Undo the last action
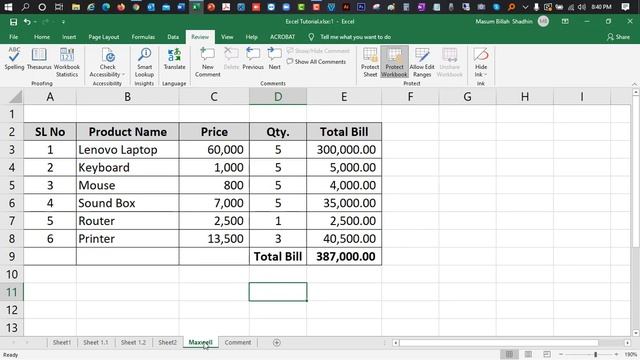640x360 pixels. [27, 22]
